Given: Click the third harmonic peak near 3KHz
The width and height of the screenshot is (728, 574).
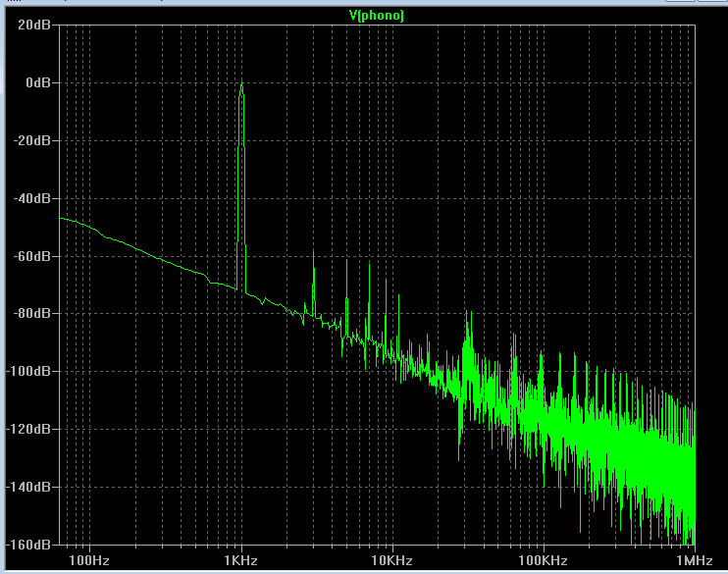Looking at the screenshot, I should click(x=313, y=252).
